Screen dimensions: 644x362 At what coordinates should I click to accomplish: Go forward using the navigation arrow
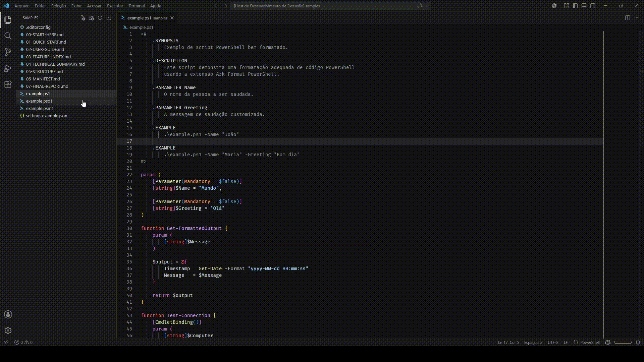[225, 6]
